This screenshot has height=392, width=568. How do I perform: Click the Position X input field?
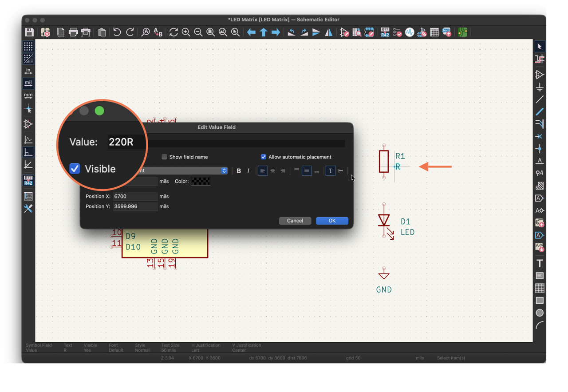click(x=135, y=196)
